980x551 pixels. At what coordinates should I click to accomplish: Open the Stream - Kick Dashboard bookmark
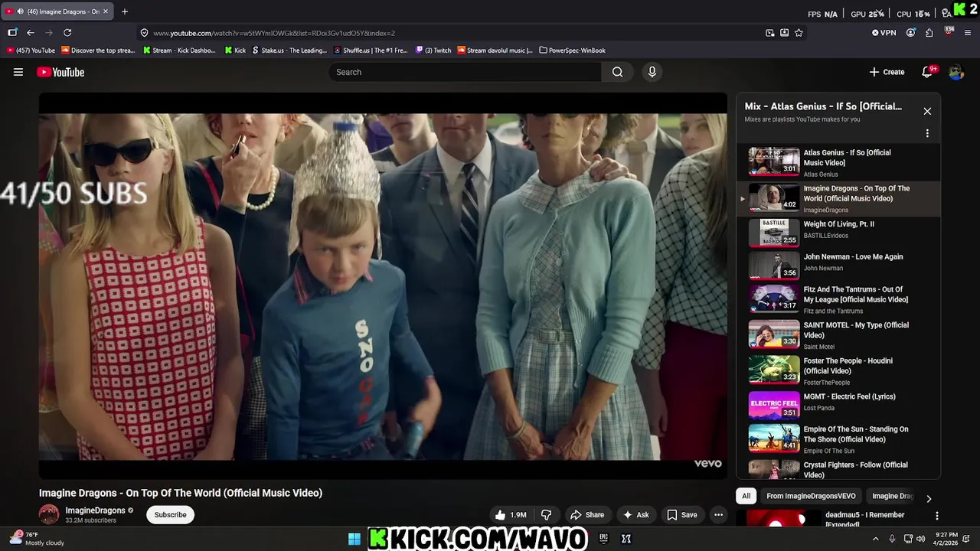(x=179, y=51)
